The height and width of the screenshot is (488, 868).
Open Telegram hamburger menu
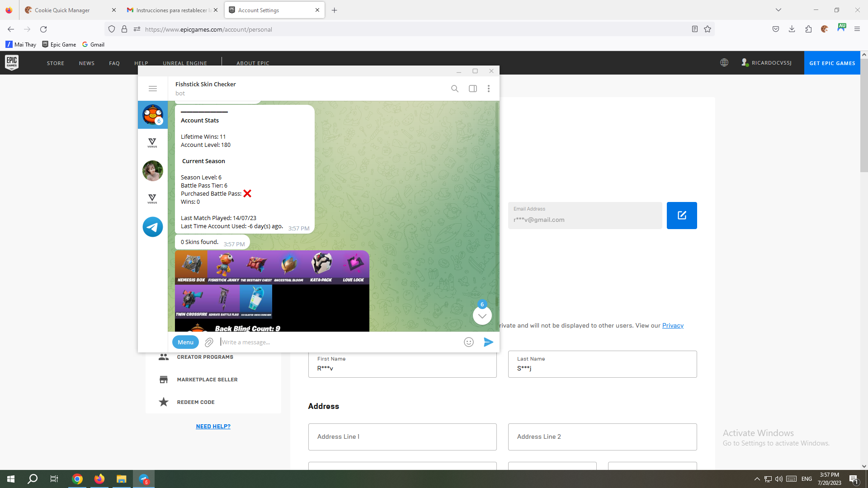(153, 89)
